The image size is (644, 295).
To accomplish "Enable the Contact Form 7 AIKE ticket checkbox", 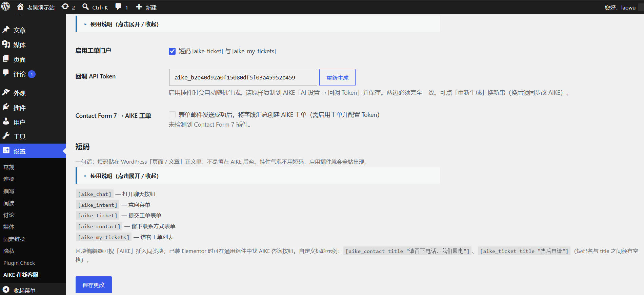I will (x=172, y=115).
